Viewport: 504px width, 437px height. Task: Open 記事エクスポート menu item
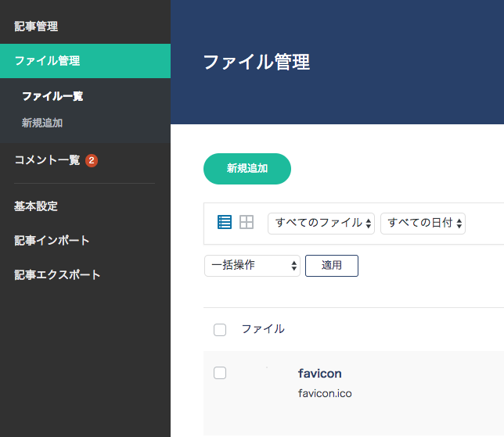(x=57, y=275)
